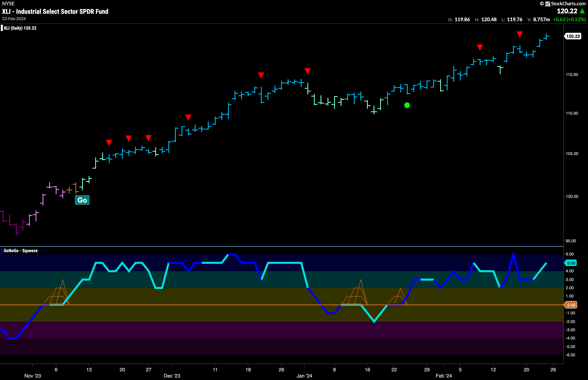Click the red triangle marker above Dec 18 bars
Viewport: 588px width, 380px height.
261,75
